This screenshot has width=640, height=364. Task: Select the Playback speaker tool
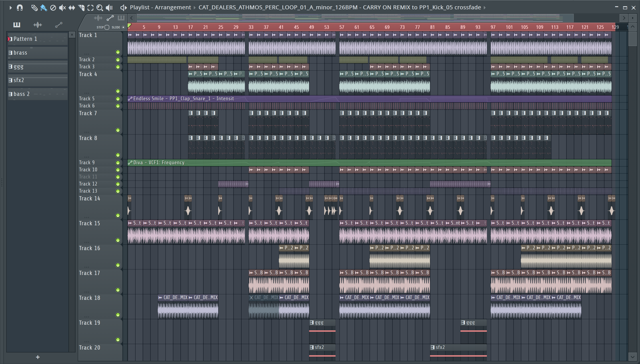[109, 8]
